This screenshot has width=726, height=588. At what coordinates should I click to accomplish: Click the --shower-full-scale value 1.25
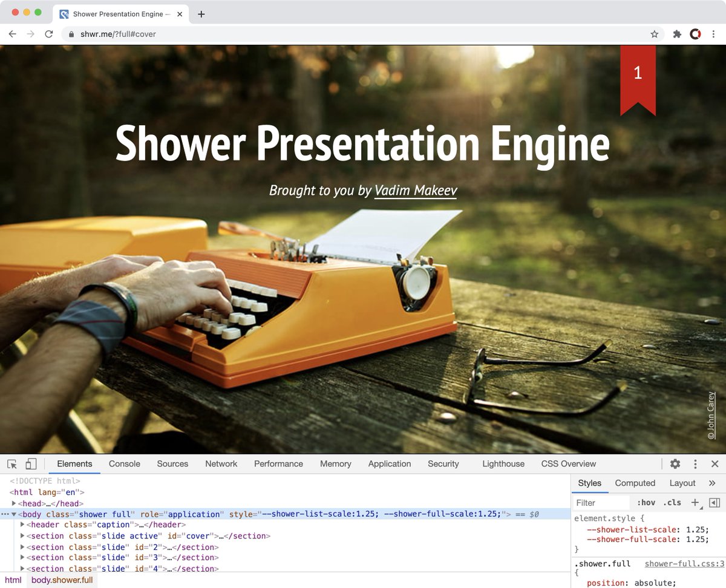[x=696, y=540]
